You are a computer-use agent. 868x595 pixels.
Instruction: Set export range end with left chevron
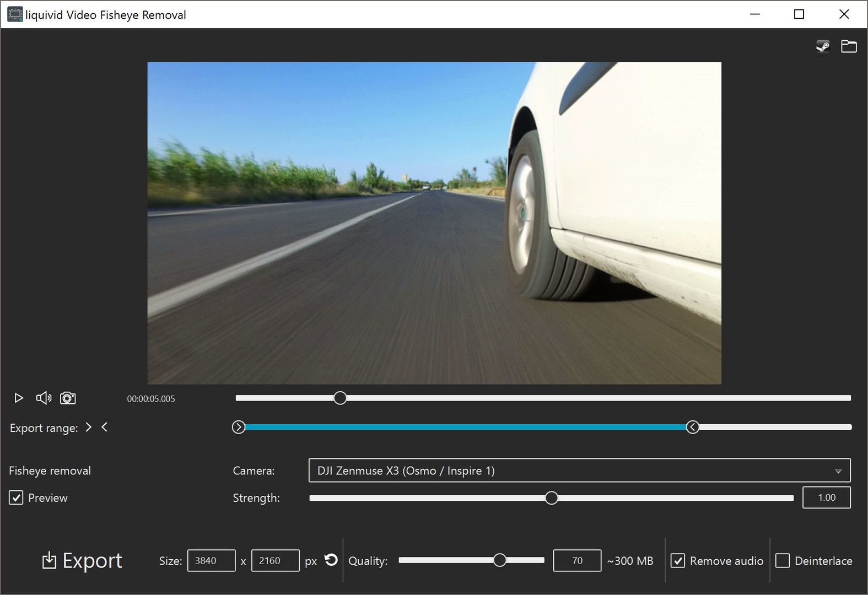[x=104, y=427]
